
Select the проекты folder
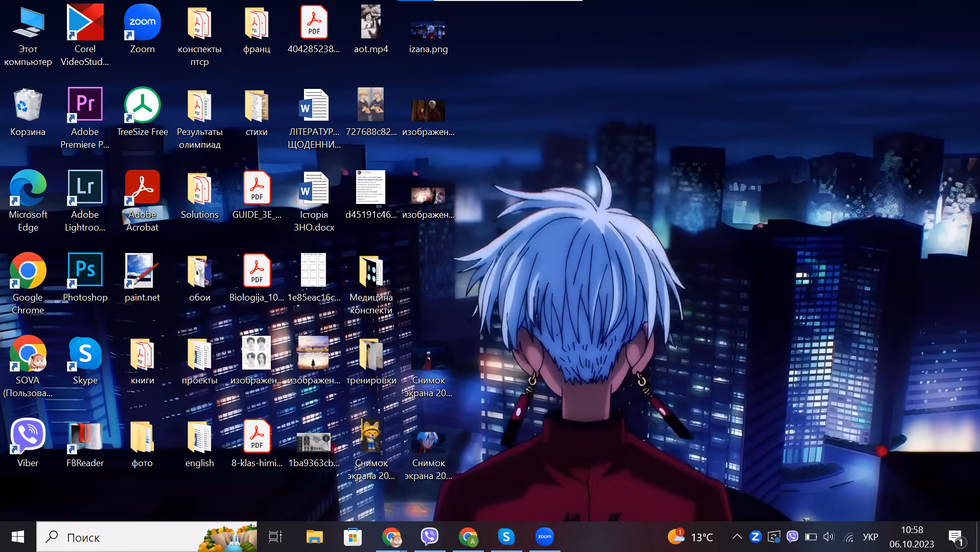click(199, 361)
